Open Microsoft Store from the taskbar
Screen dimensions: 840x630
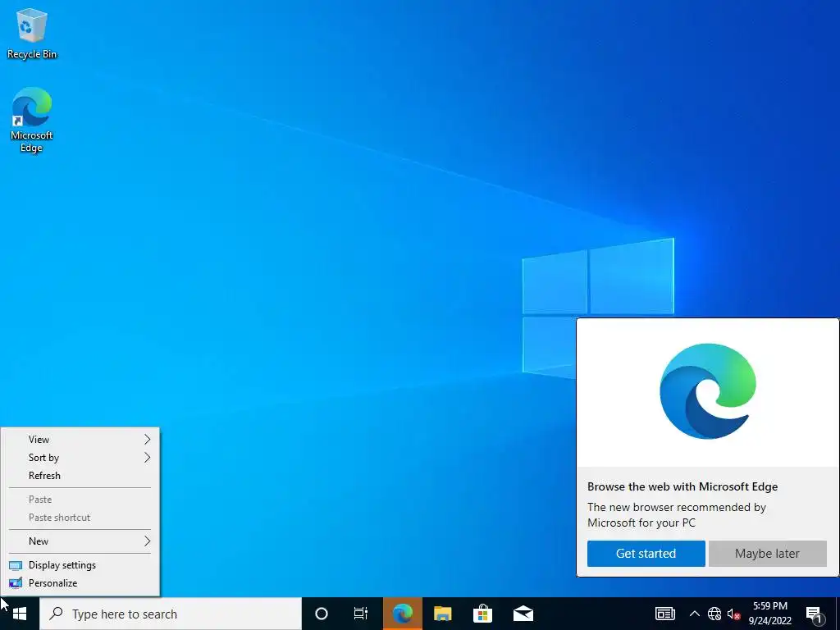482,614
